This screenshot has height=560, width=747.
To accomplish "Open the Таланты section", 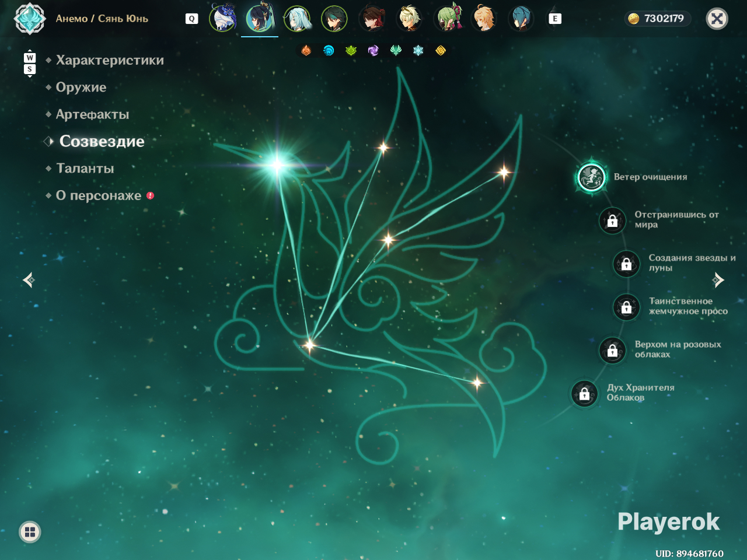I will (x=85, y=169).
